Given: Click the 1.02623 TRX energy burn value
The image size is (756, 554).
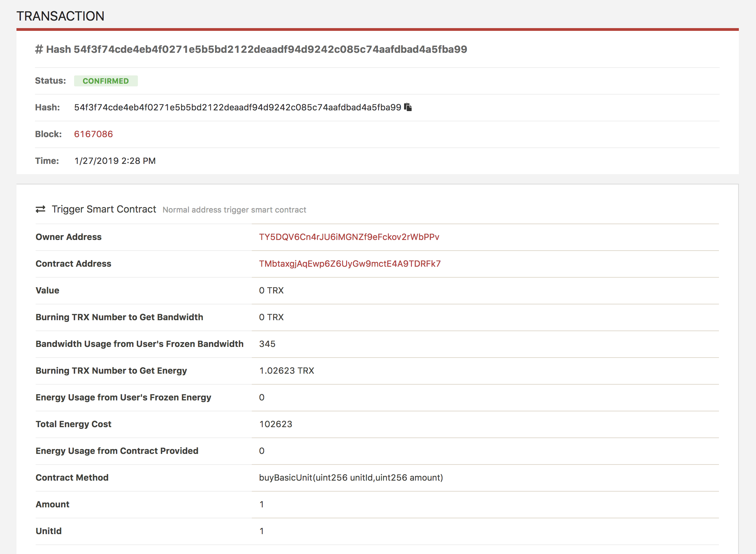Looking at the screenshot, I should [x=286, y=371].
